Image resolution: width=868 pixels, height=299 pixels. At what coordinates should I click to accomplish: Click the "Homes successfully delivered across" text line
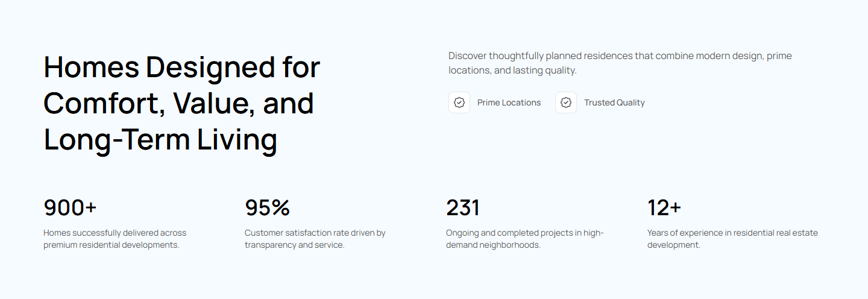[x=115, y=233]
